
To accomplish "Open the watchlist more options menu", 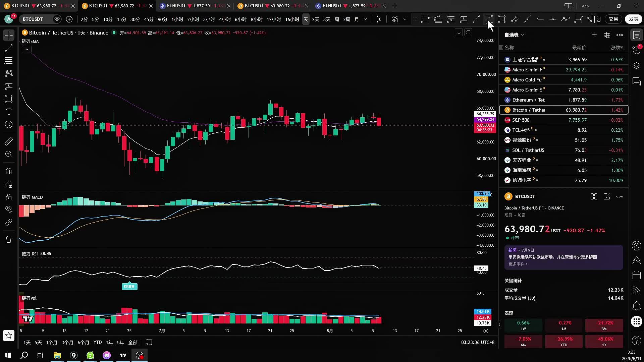I will tap(620, 35).
